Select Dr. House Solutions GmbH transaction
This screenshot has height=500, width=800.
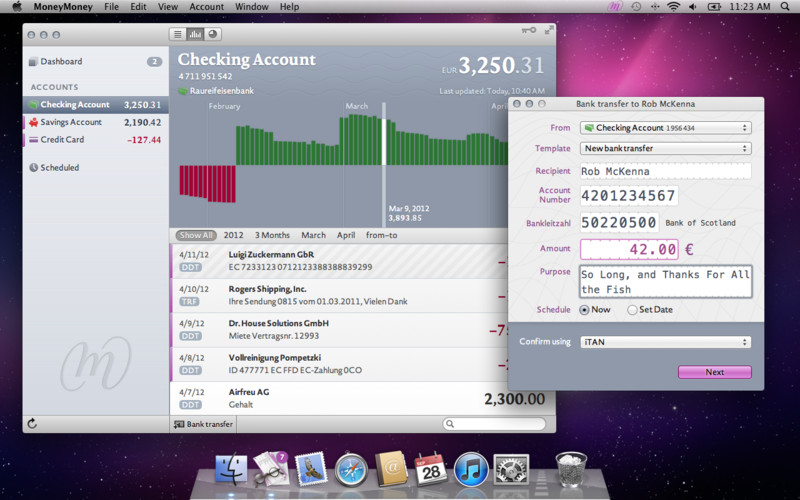coord(339,330)
